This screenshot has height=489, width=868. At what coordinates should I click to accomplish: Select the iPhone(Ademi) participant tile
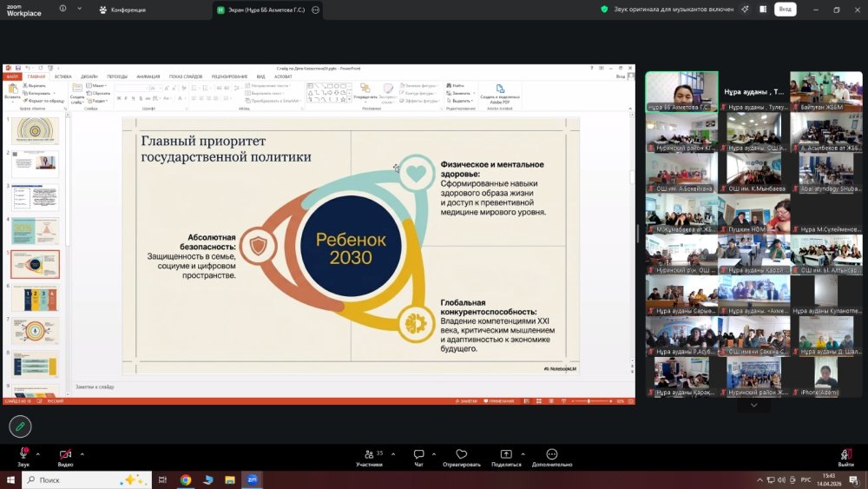(826, 377)
